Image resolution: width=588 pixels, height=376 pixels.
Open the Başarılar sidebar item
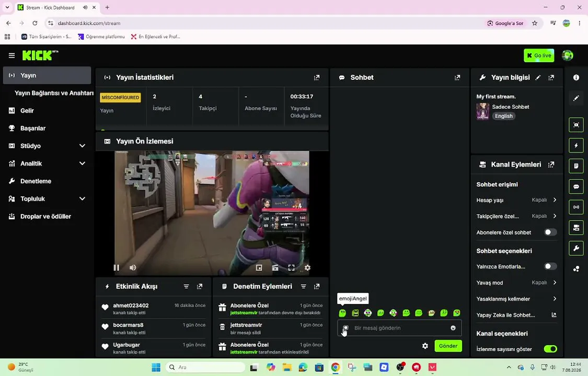click(x=47, y=128)
